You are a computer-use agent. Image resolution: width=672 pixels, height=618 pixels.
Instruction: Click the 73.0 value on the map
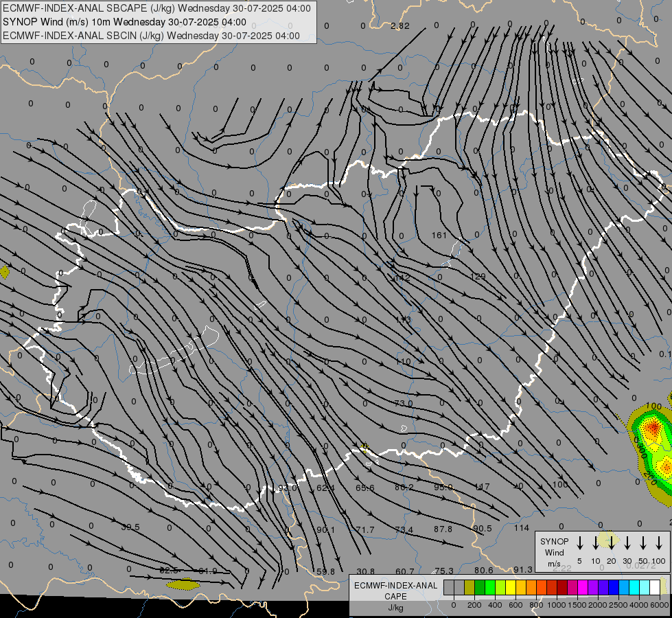404,403
